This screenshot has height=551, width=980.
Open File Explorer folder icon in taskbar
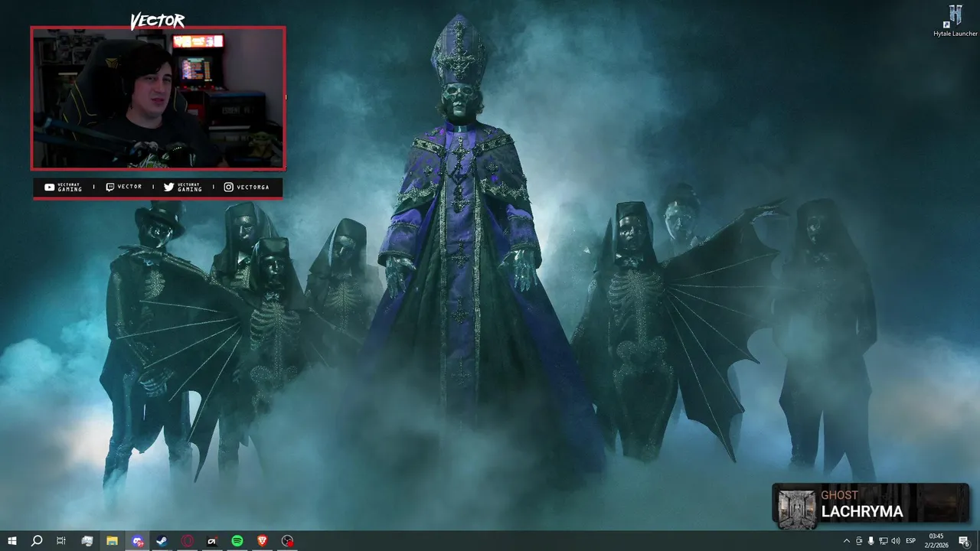(x=112, y=541)
